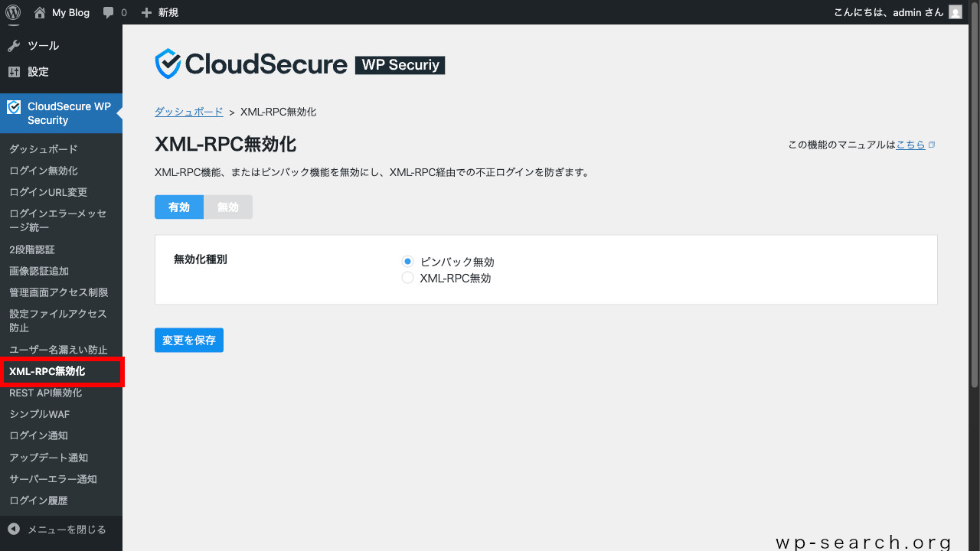Open the comments bubble icon
980x551 pixels.
click(108, 11)
